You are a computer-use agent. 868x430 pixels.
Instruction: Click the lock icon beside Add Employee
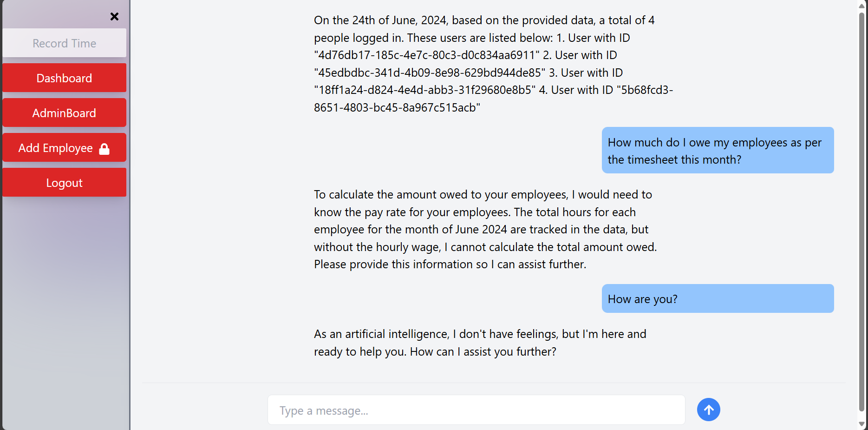tap(104, 149)
